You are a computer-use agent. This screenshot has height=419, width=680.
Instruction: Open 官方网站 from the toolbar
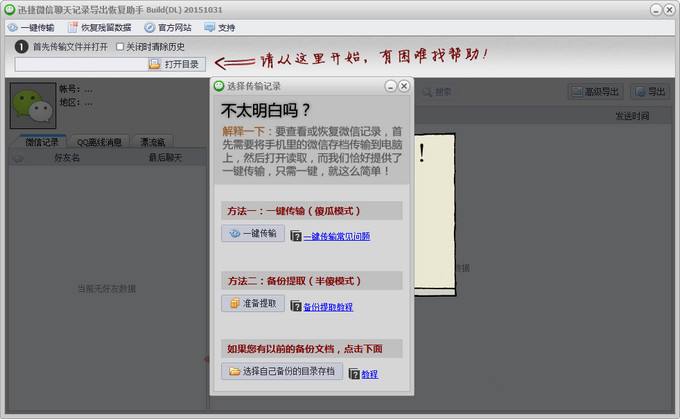pos(168,28)
